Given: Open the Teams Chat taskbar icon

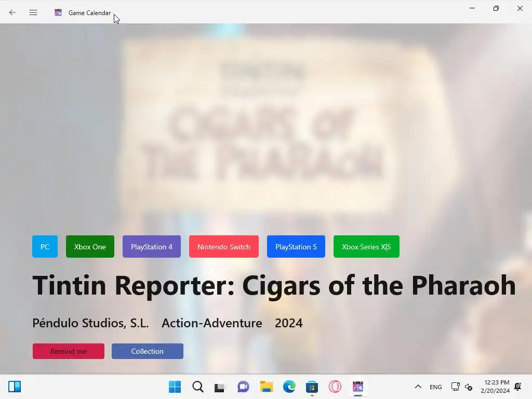Looking at the screenshot, I should point(243,387).
